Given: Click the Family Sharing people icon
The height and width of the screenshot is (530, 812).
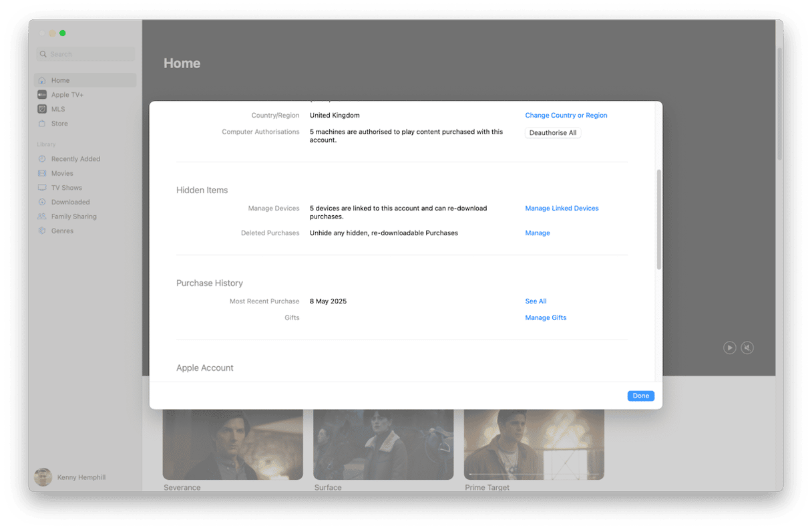Looking at the screenshot, I should 42,217.
